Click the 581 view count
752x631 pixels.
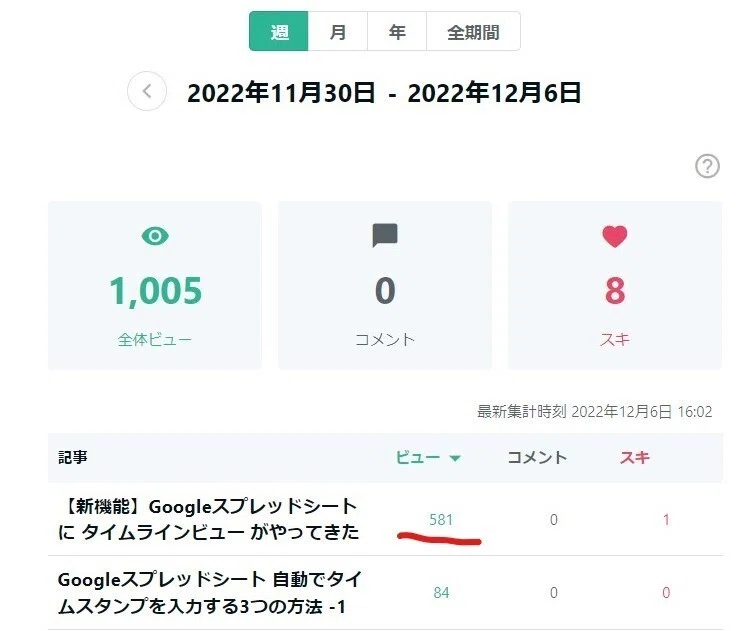point(441,519)
